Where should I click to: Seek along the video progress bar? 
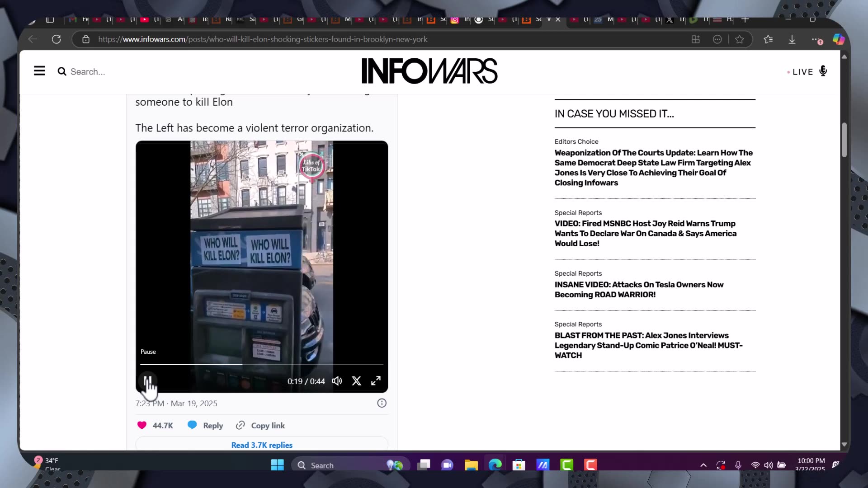(262, 364)
